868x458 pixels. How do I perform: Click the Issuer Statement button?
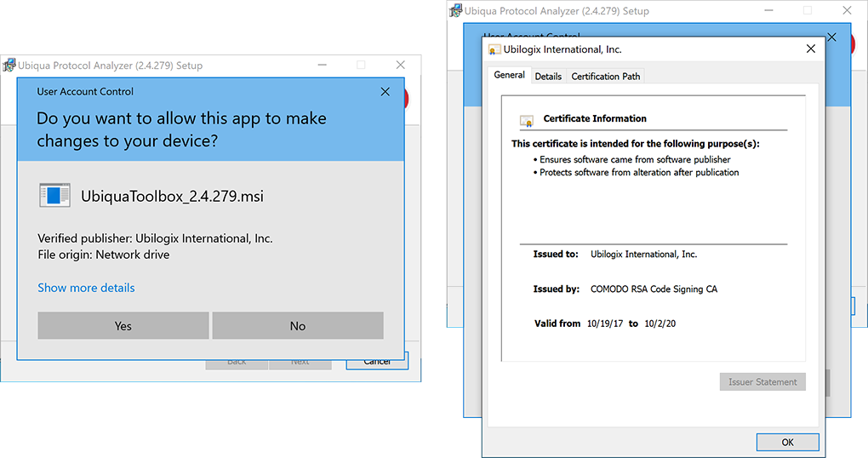[x=762, y=381]
